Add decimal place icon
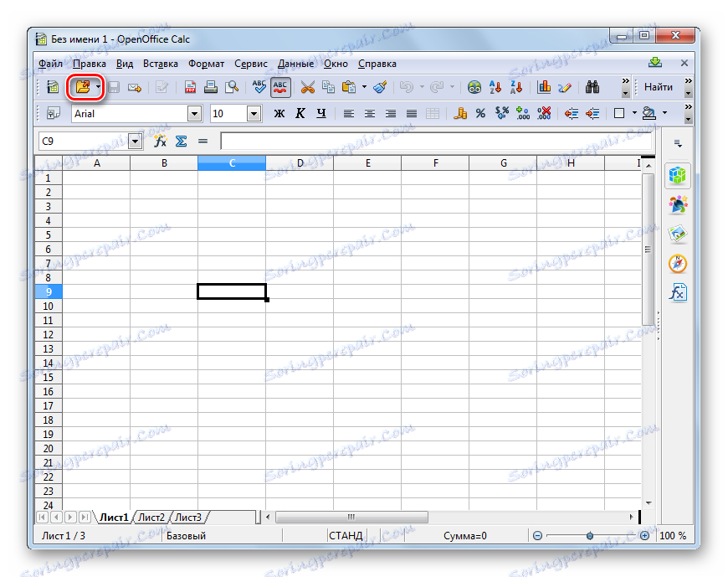The height and width of the screenshot is (577, 728). [523, 113]
